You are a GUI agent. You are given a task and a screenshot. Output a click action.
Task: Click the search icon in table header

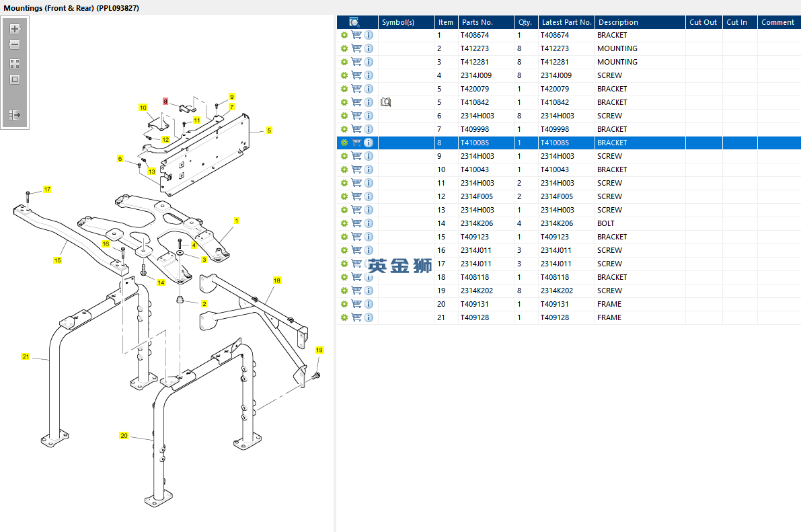[x=354, y=22]
